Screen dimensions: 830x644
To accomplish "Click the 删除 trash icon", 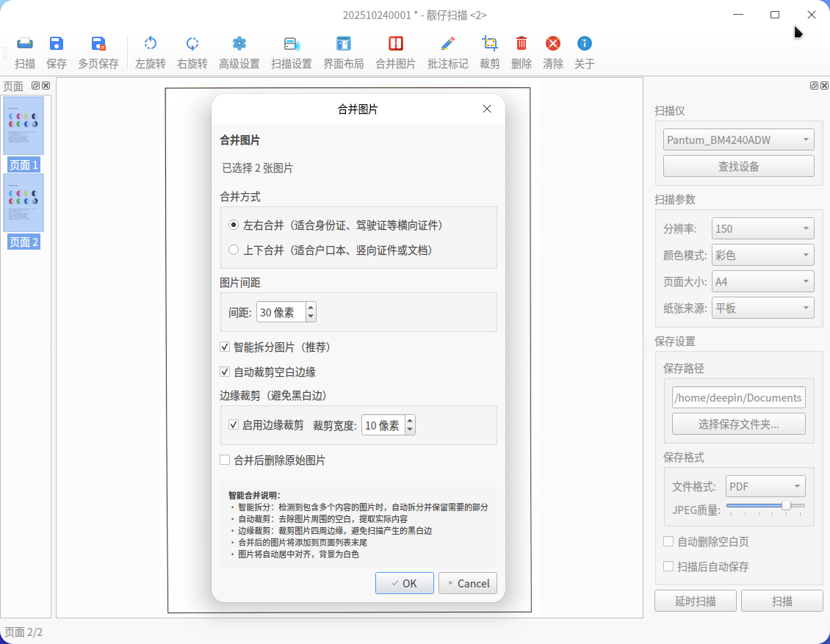I will point(522,52).
